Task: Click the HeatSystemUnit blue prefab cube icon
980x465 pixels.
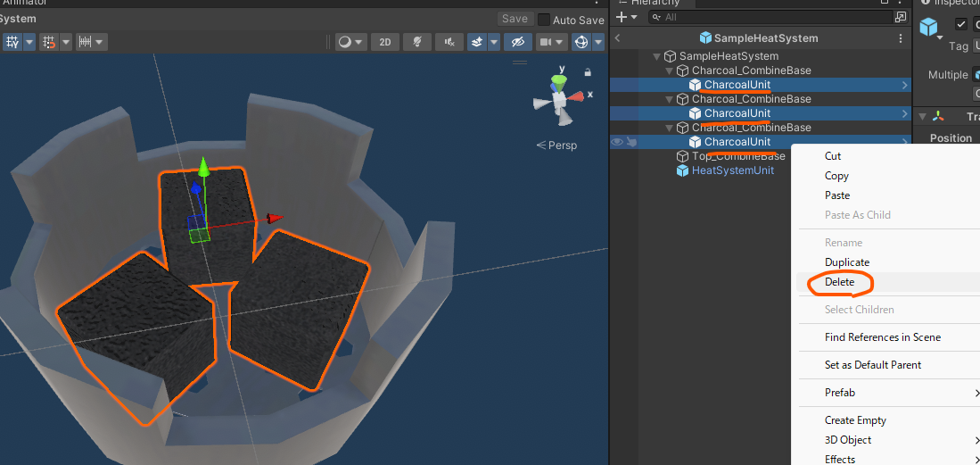Action: [x=682, y=170]
